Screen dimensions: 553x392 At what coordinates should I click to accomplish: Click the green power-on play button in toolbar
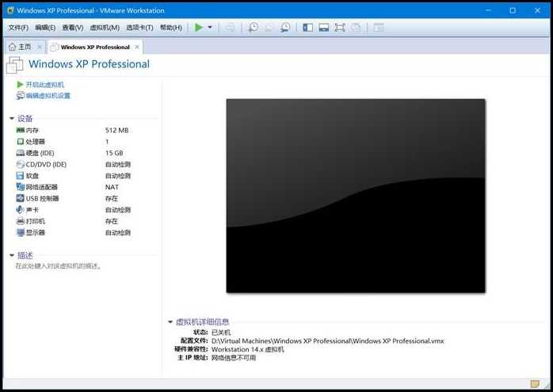pos(199,27)
